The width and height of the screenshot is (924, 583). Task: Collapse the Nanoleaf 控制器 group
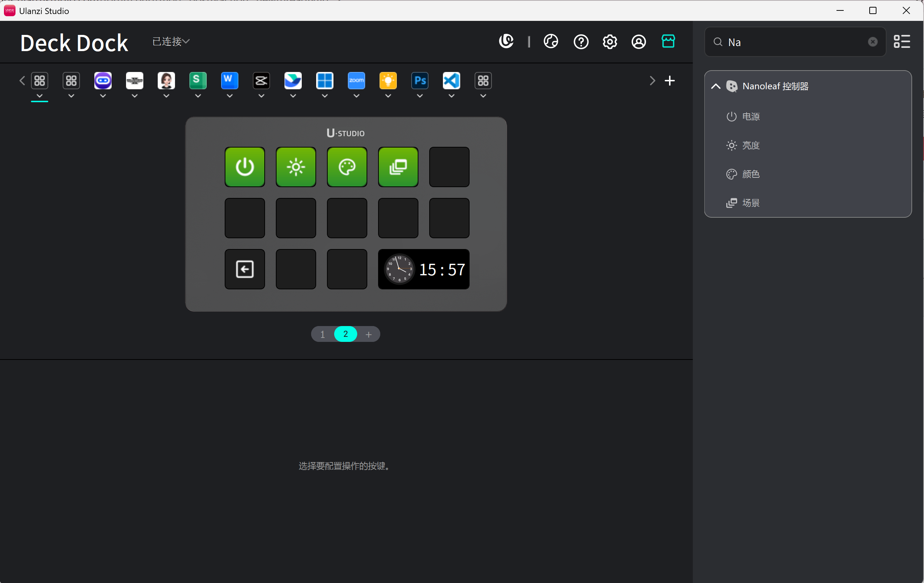pyautogui.click(x=716, y=86)
